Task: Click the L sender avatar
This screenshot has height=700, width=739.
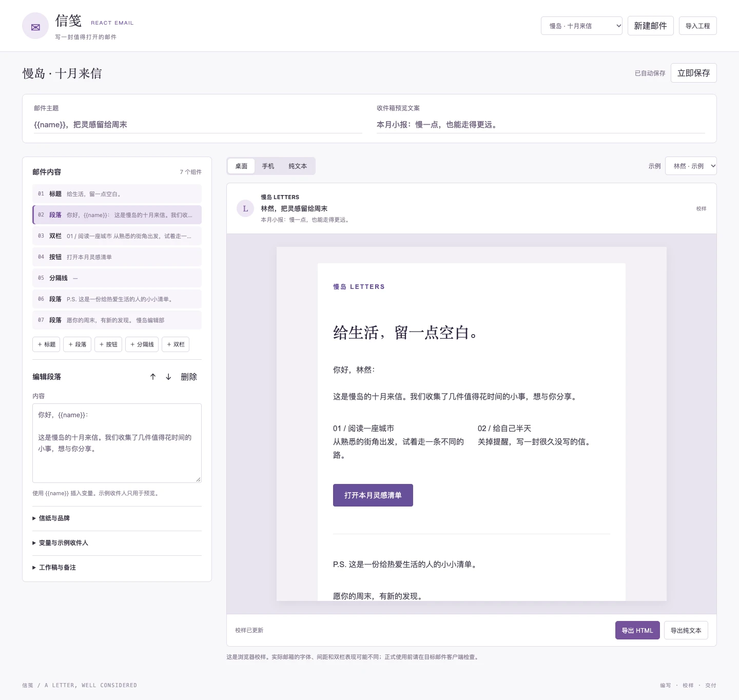Action: tap(245, 208)
